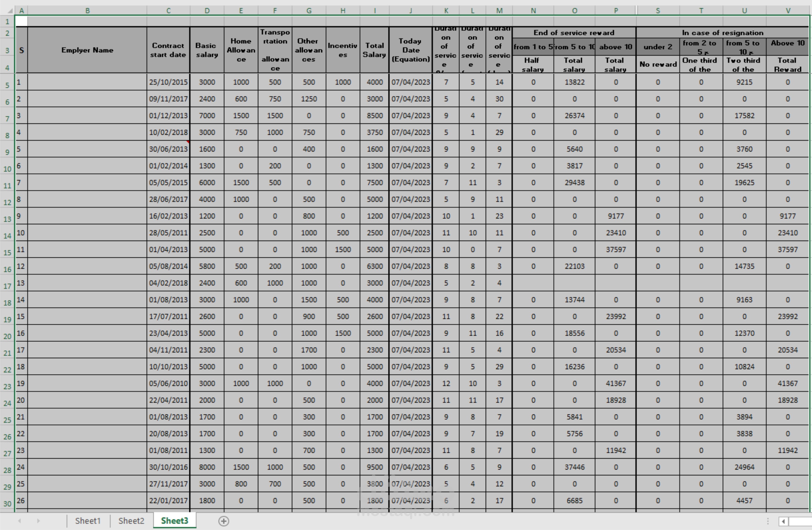
Task: Click the Select All corner triangle
Action: [x=10, y=11]
